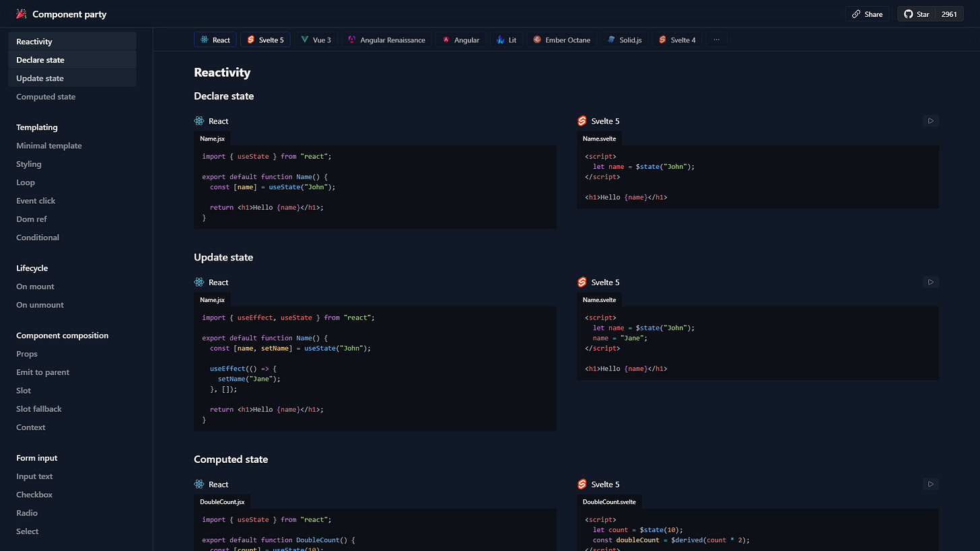The width and height of the screenshot is (980, 551).
Task: Go to Update state in sidebar
Action: pyautogui.click(x=72, y=78)
